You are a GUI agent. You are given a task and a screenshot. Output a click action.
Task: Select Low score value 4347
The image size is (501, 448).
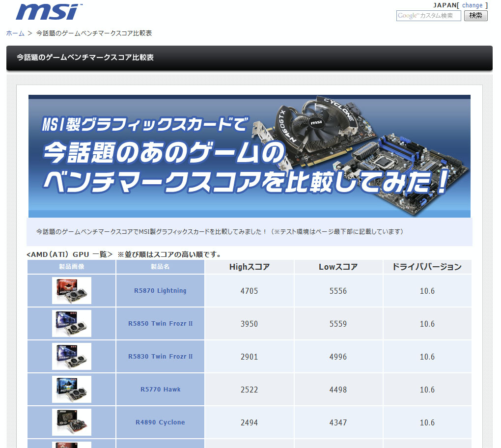click(x=338, y=422)
